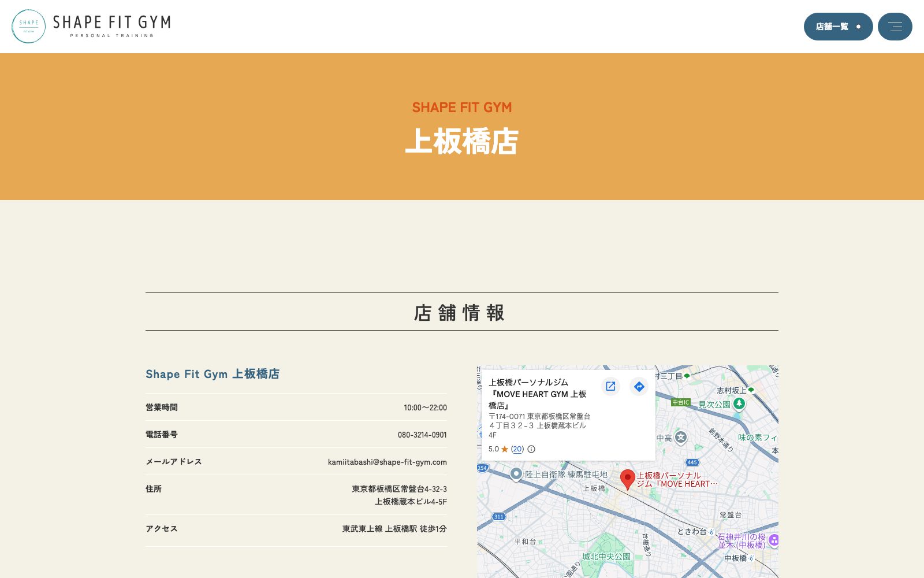Viewport: 924px width, 578px height.
Task: Click the 住所 row label
Action: tap(154, 489)
